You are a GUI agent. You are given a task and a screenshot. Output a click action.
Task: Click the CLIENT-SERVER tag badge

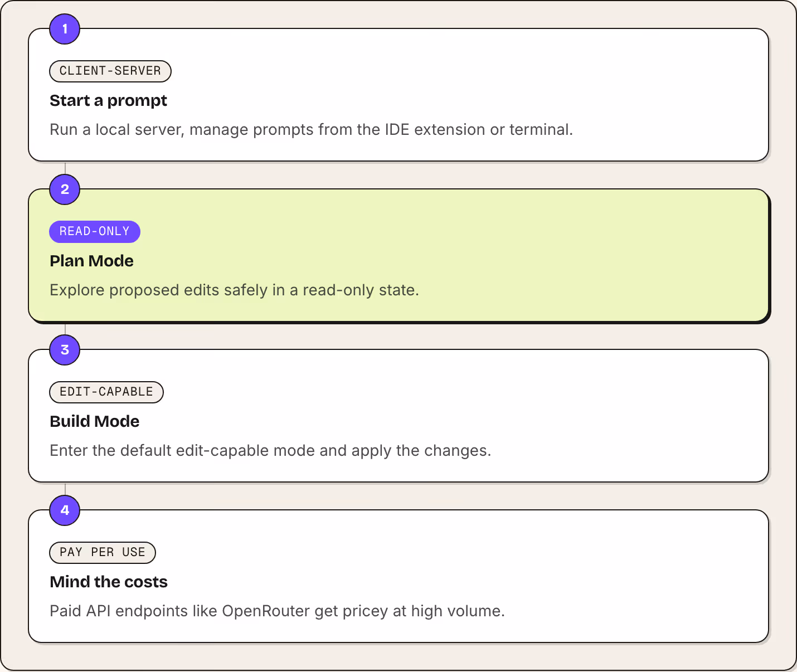110,71
